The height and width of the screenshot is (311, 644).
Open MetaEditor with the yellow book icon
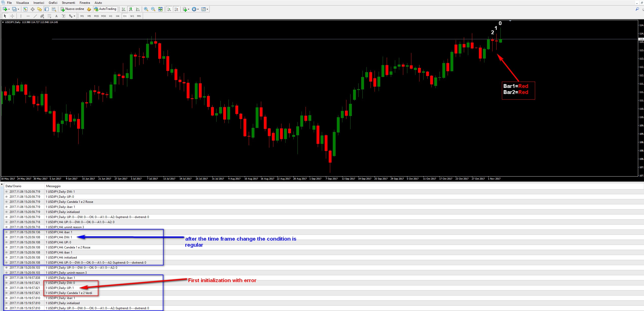click(x=89, y=9)
